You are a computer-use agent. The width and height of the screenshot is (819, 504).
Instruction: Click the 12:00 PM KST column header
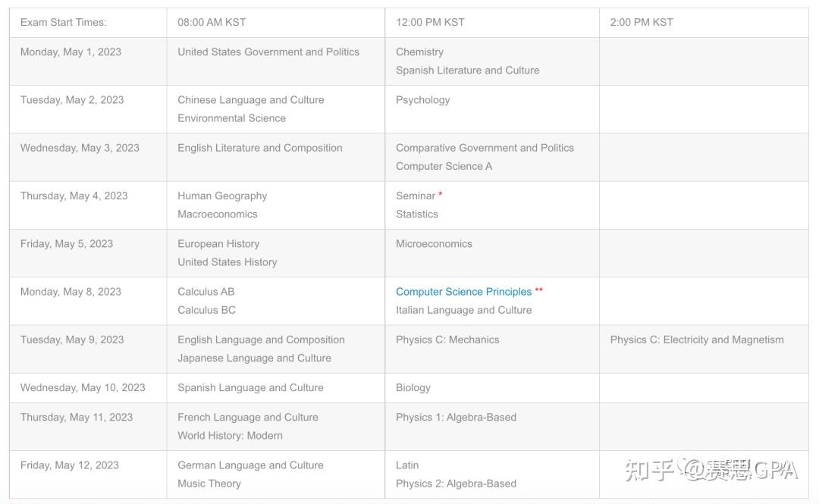(430, 23)
